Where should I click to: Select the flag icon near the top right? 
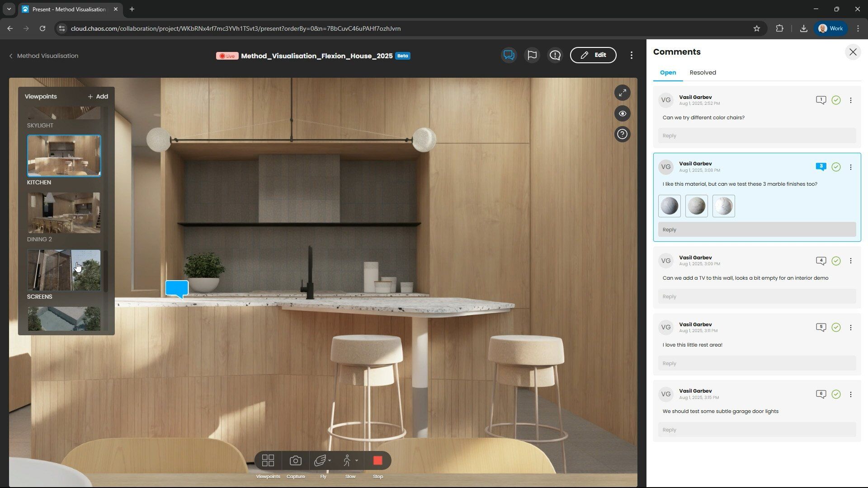(532, 55)
